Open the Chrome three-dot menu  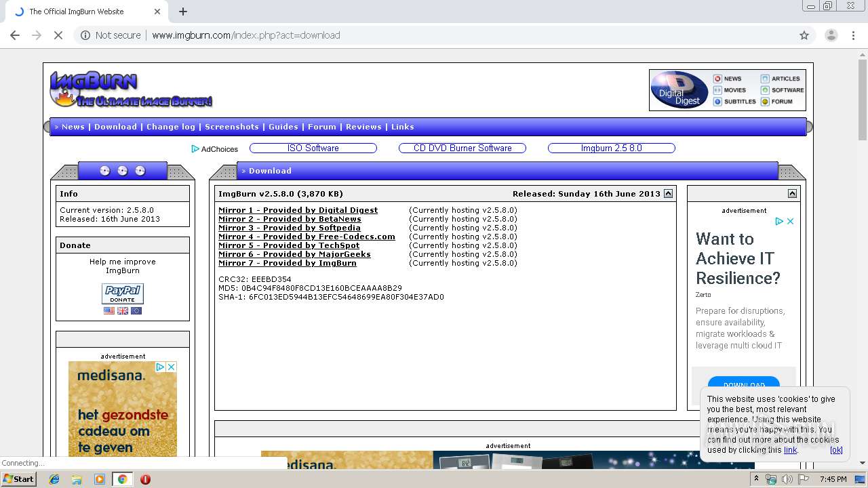(854, 35)
